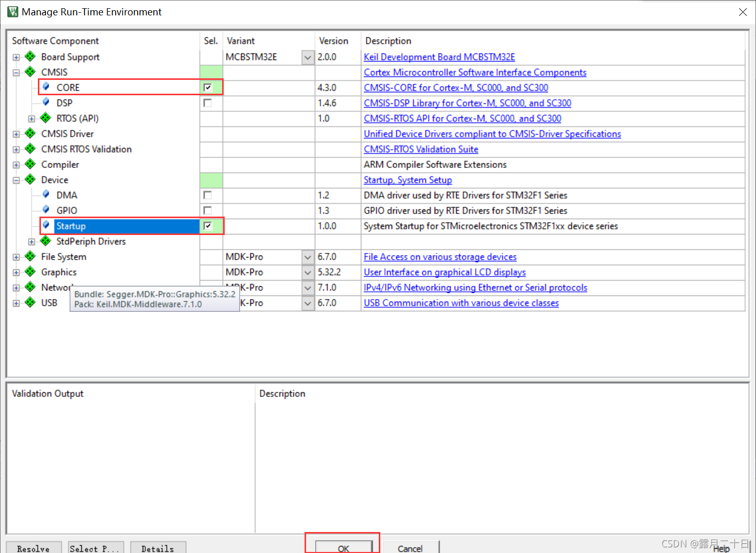This screenshot has width=756, height=553.
Task: Enable the DSP component checkbox
Action: 207,103
